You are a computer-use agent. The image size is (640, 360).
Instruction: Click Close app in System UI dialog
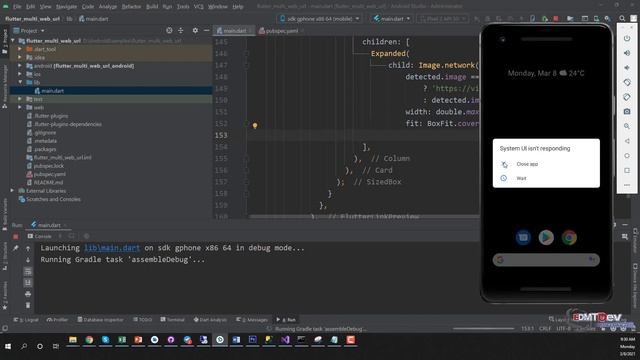(x=527, y=164)
